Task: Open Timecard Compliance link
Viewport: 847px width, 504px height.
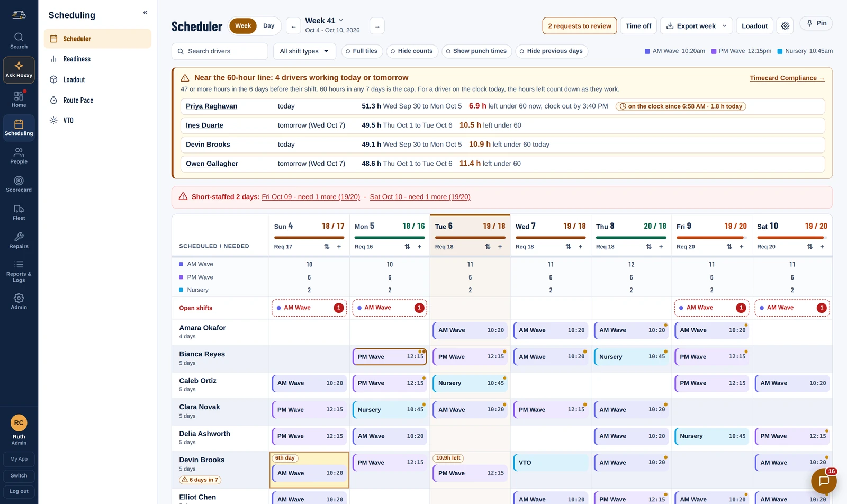Action: point(787,78)
